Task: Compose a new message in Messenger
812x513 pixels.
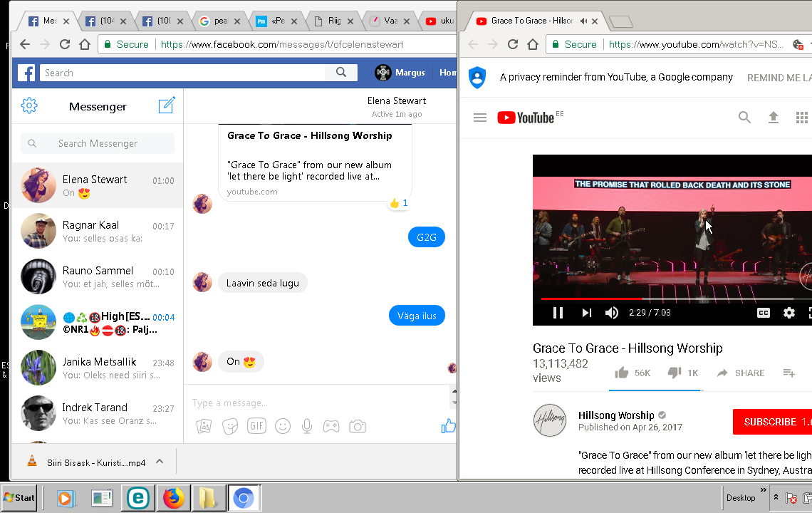Action: 167,105
